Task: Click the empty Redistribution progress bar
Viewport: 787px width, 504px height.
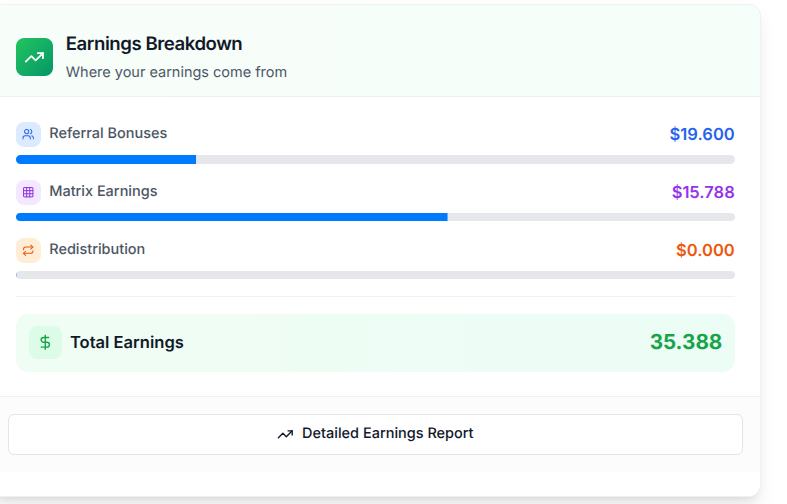Action: 375,275
